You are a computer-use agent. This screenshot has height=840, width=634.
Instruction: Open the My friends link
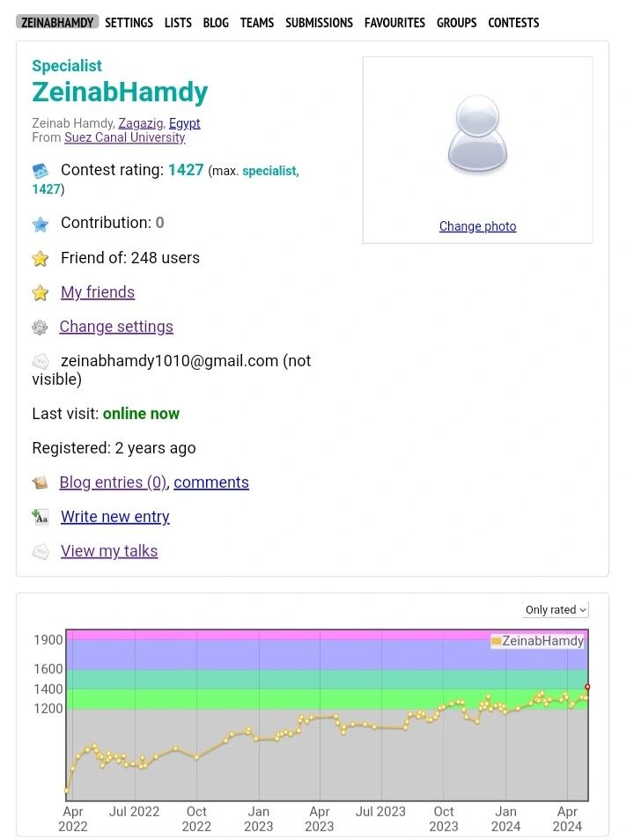click(98, 292)
